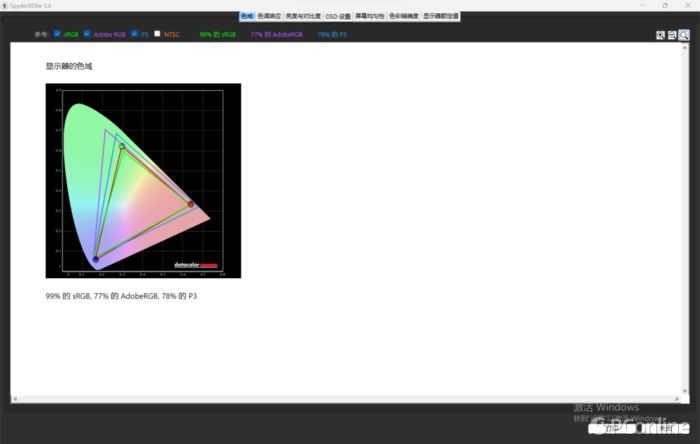Click the 显示器的色域 heading text

coord(69,66)
